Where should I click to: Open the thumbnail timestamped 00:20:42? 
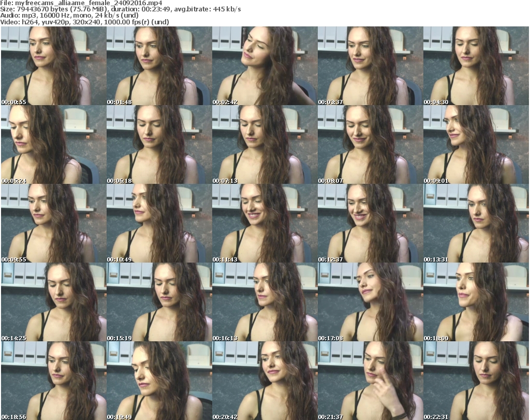point(264,381)
